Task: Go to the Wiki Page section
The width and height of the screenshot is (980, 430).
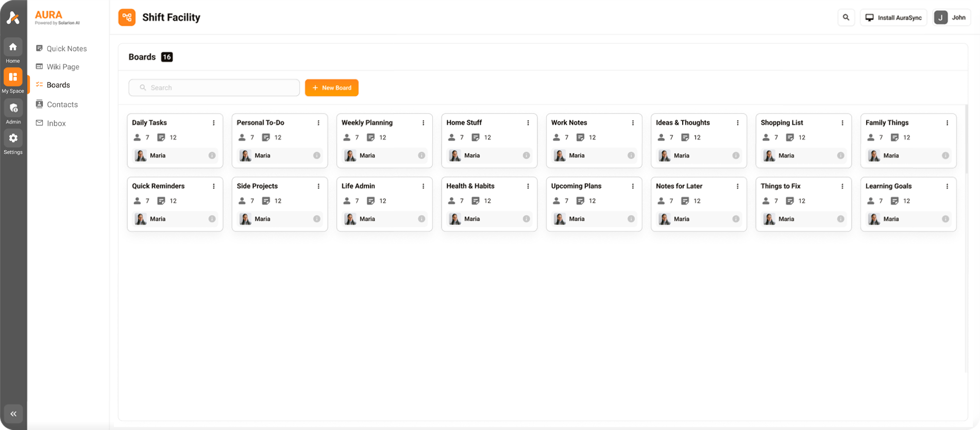Action: (63, 67)
